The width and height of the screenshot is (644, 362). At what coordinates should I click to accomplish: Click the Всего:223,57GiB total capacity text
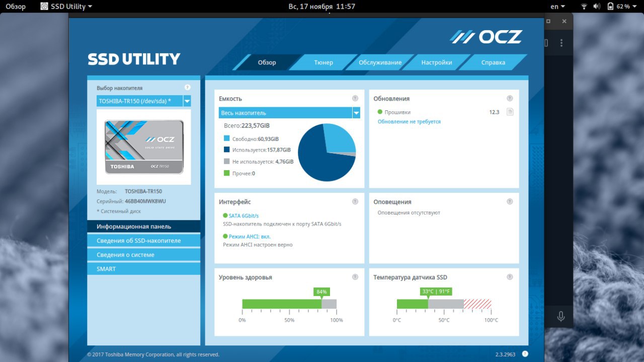point(247,125)
